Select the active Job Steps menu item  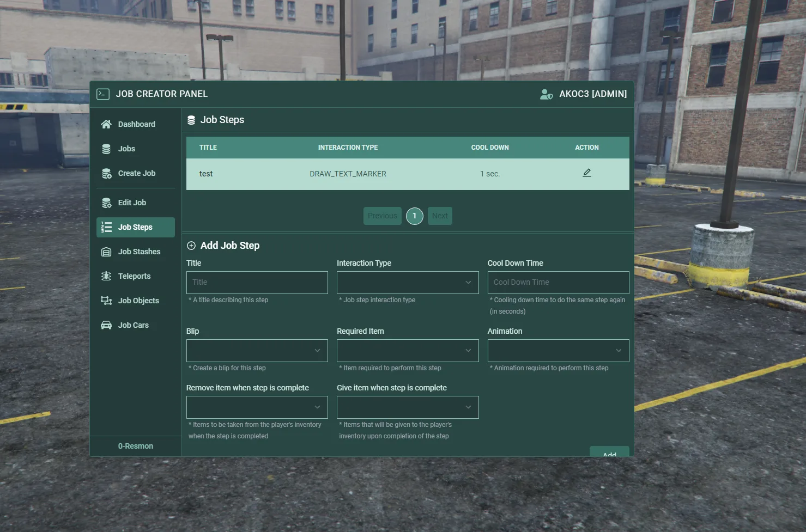click(x=136, y=227)
